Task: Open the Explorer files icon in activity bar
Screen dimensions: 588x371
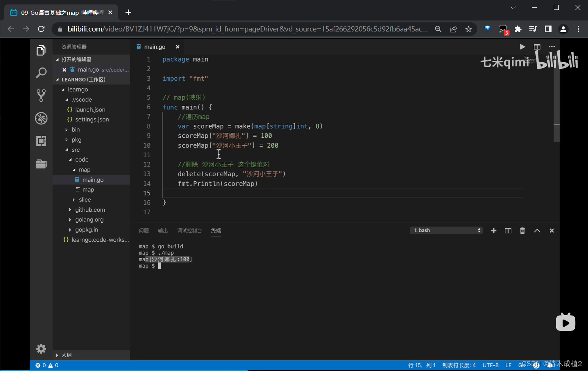Action: [41, 50]
